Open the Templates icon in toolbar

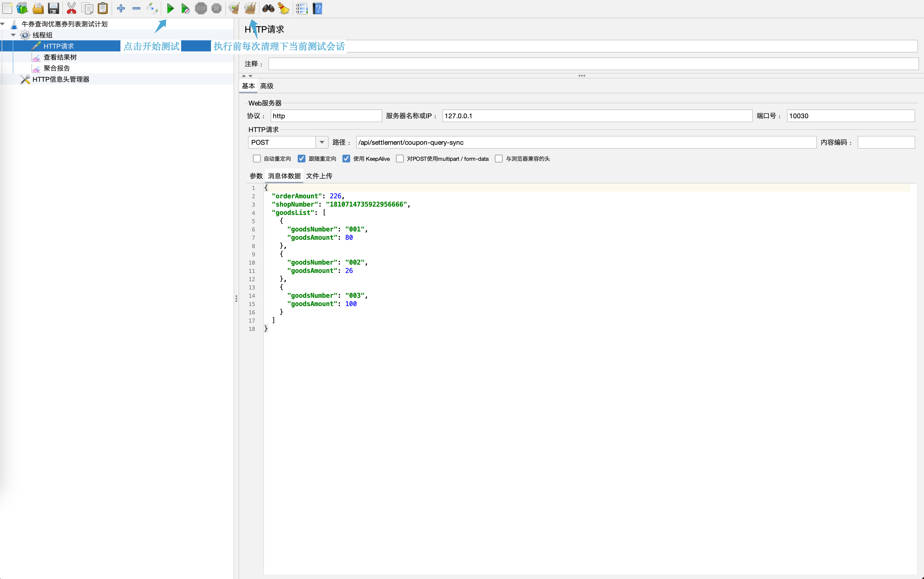(22, 8)
